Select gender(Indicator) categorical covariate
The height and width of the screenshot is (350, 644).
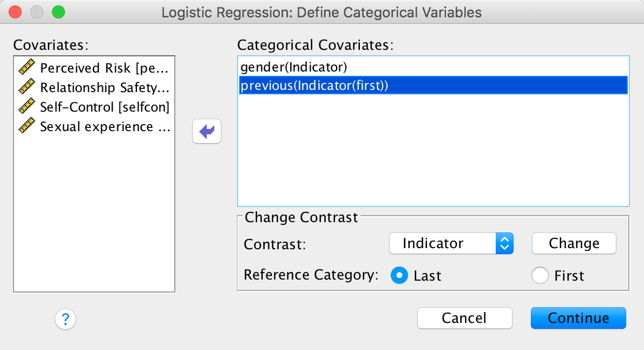294,67
